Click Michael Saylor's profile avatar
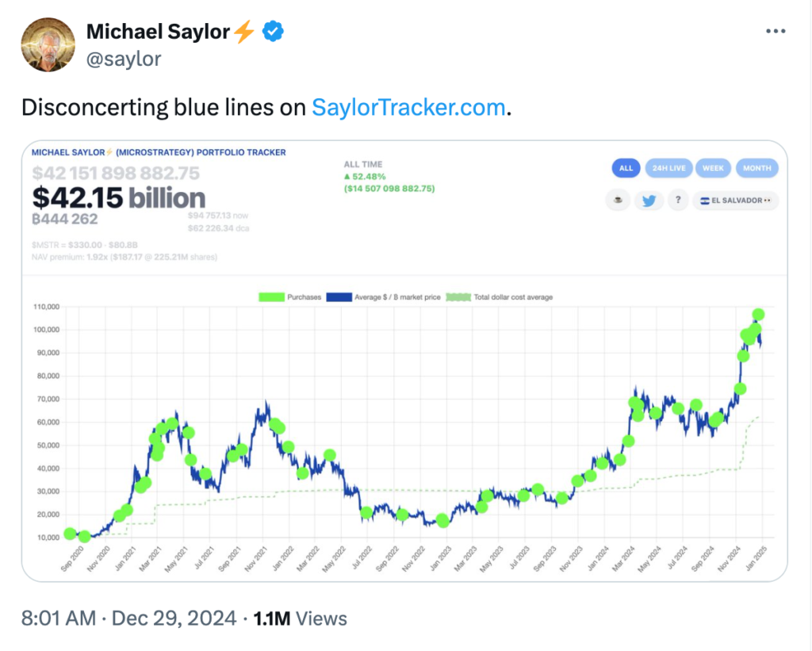The height and width of the screenshot is (651, 812). (48, 44)
